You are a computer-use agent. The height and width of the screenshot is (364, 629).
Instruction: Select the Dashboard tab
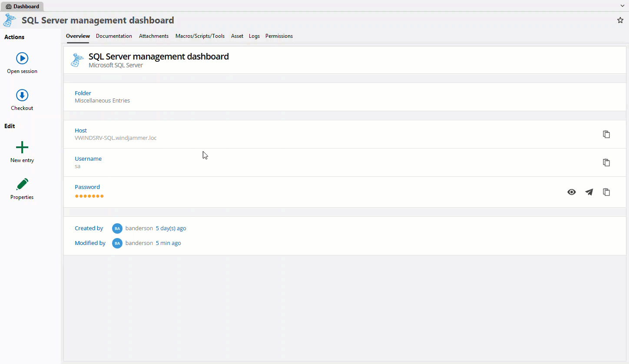pyautogui.click(x=22, y=7)
